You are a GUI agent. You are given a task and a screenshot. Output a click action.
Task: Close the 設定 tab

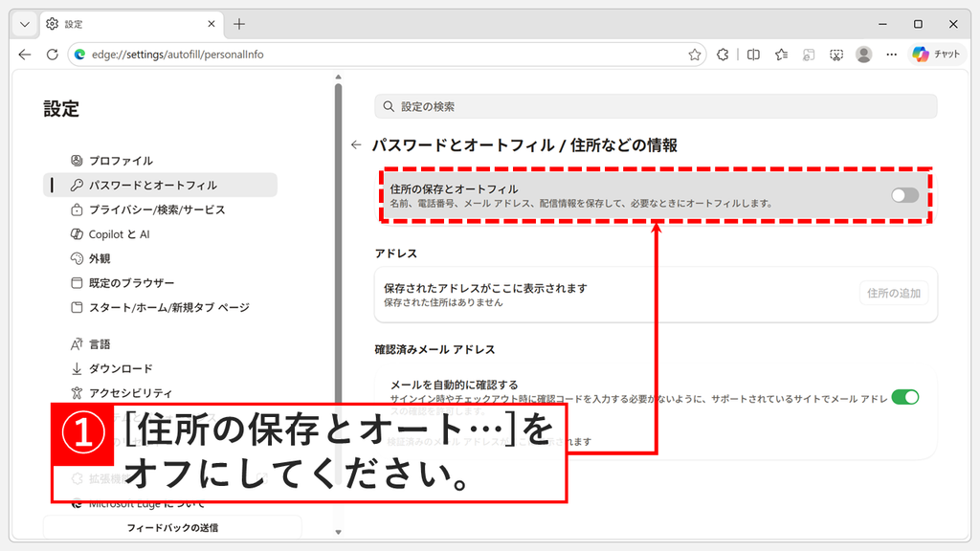coord(212,24)
